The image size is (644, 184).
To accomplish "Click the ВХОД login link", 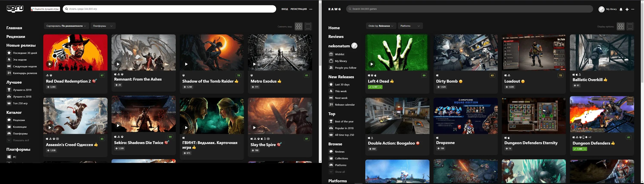I will pyautogui.click(x=284, y=9).
